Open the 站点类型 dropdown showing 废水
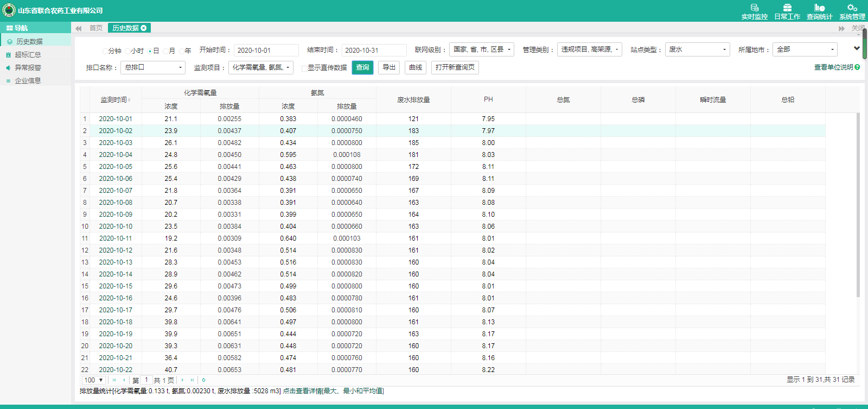Image resolution: width=868 pixels, height=409 pixels. coord(697,49)
